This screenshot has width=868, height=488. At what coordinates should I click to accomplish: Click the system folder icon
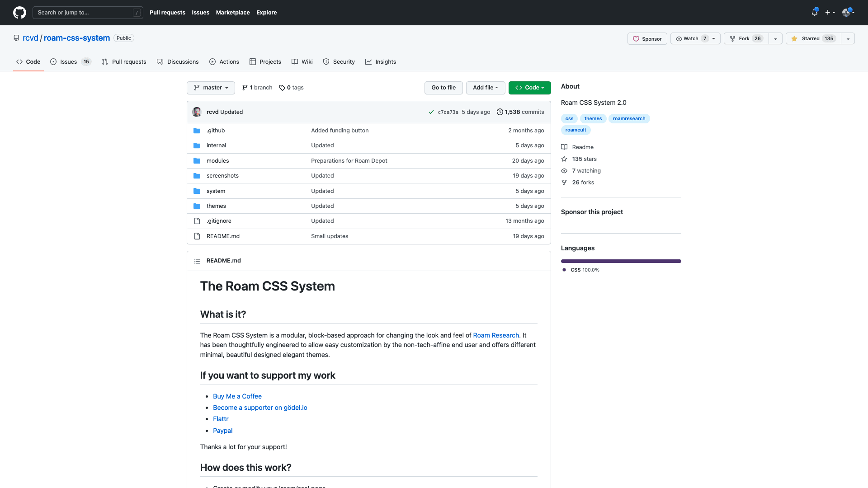[x=197, y=191]
